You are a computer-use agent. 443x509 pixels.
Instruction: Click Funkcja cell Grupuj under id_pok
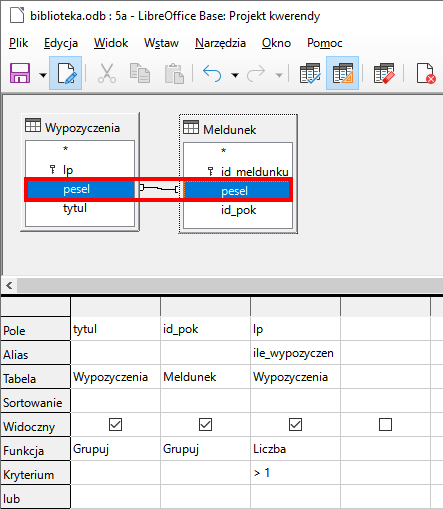coord(205,449)
